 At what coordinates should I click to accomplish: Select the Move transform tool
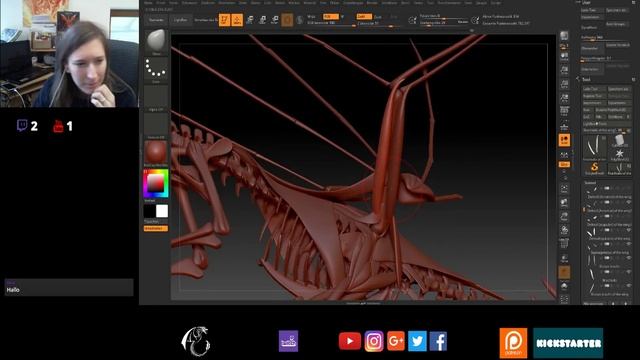click(x=250, y=20)
